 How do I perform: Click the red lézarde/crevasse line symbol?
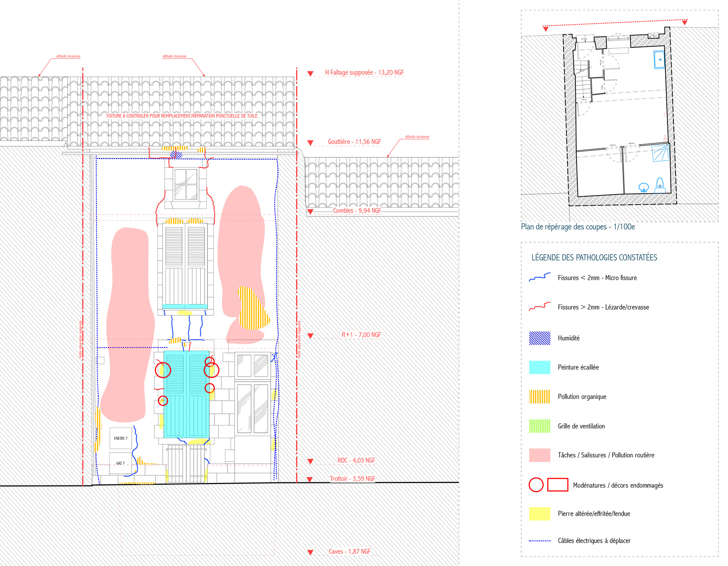tap(539, 307)
